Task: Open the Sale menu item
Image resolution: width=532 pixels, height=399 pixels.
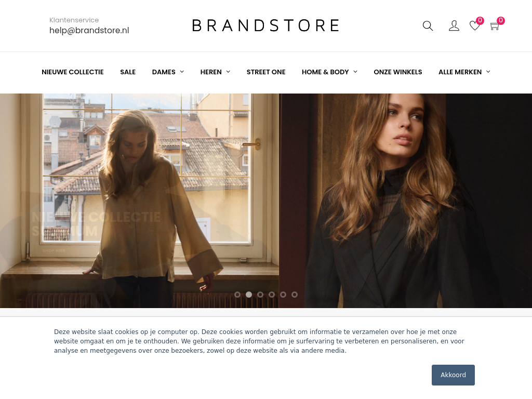Action: (x=128, y=72)
